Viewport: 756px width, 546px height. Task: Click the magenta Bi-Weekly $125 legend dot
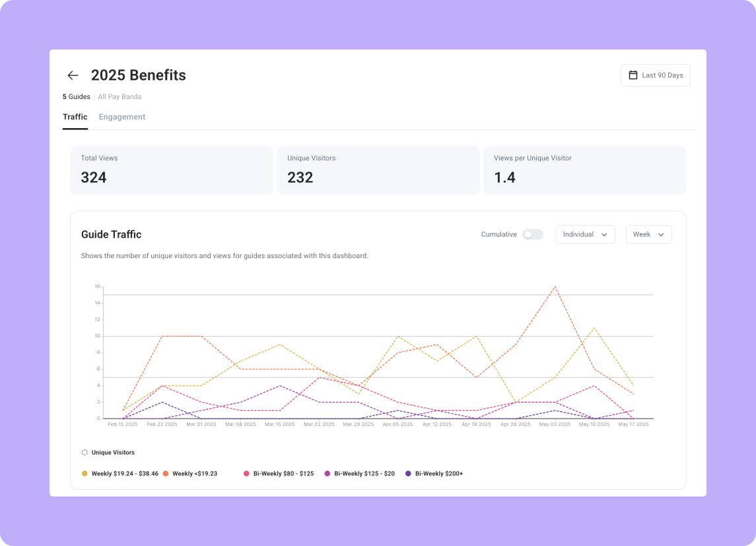[x=327, y=473]
